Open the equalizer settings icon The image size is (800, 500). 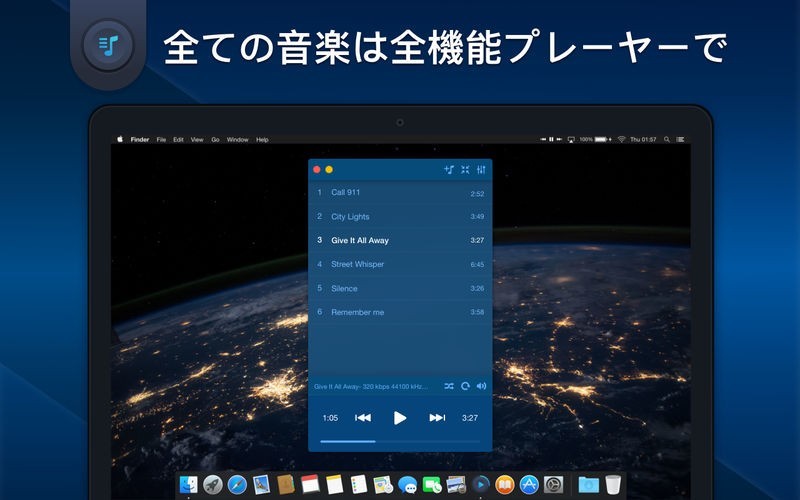[481, 170]
